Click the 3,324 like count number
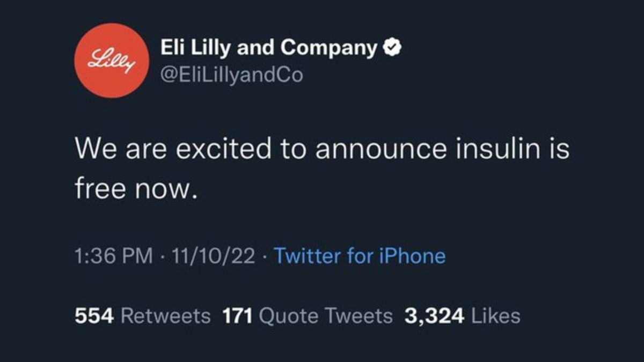The width and height of the screenshot is (644, 362). [x=434, y=316]
